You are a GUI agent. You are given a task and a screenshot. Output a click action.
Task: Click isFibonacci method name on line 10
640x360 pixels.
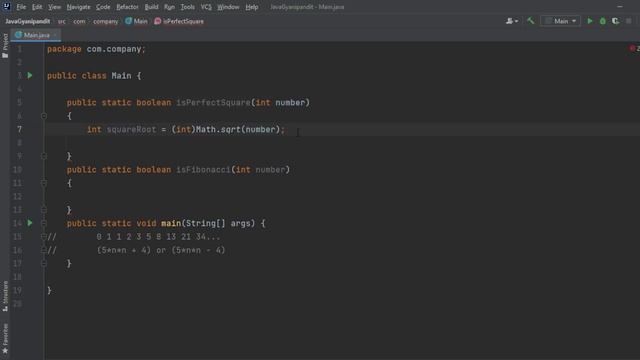pyautogui.click(x=203, y=169)
